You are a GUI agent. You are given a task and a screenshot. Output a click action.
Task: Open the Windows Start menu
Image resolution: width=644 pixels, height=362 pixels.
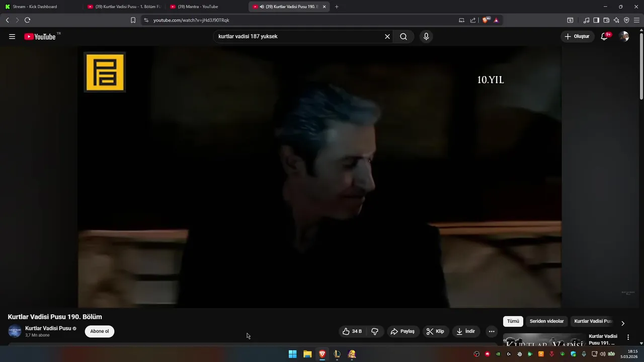click(292, 354)
